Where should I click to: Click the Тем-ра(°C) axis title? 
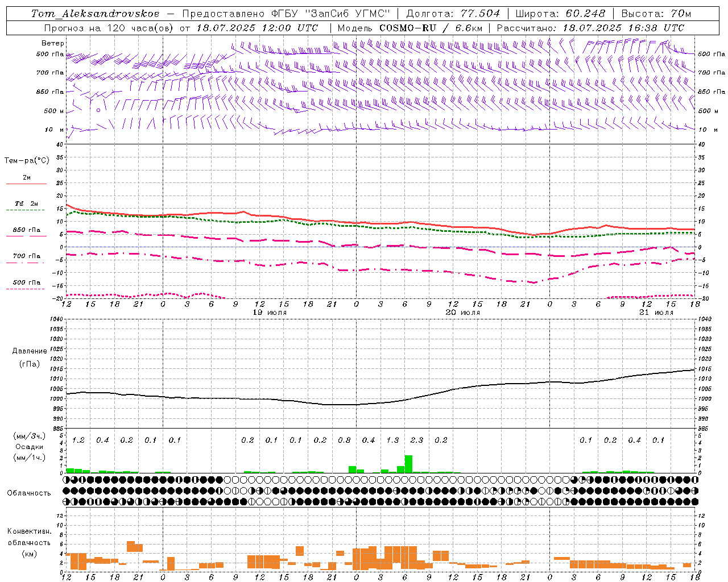click(x=27, y=161)
